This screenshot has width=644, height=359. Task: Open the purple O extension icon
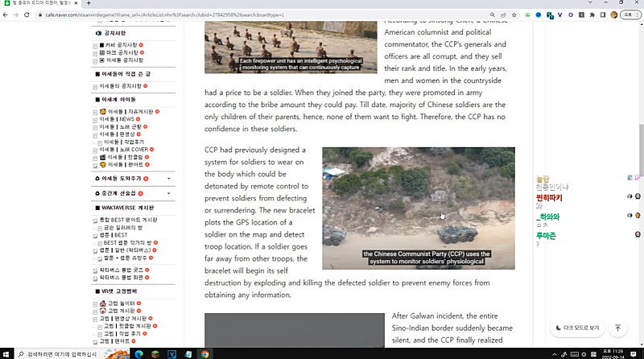tap(571, 14)
